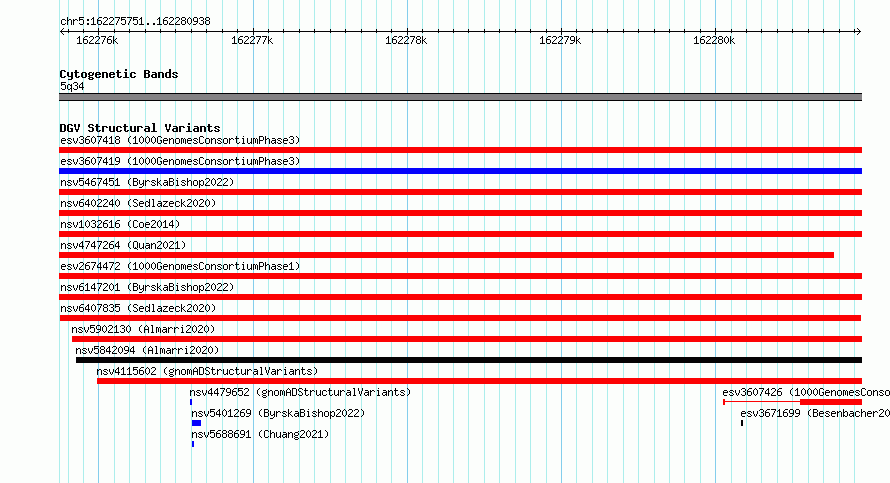890x483 pixels.
Task: Click the red bar under nsv1032616
Action: pyautogui.click(x=460, y=234)
